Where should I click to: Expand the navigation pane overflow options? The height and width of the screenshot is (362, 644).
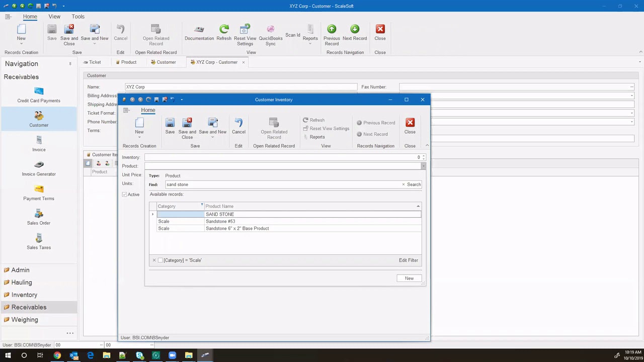pyautogui.click(x=70, y=333)
